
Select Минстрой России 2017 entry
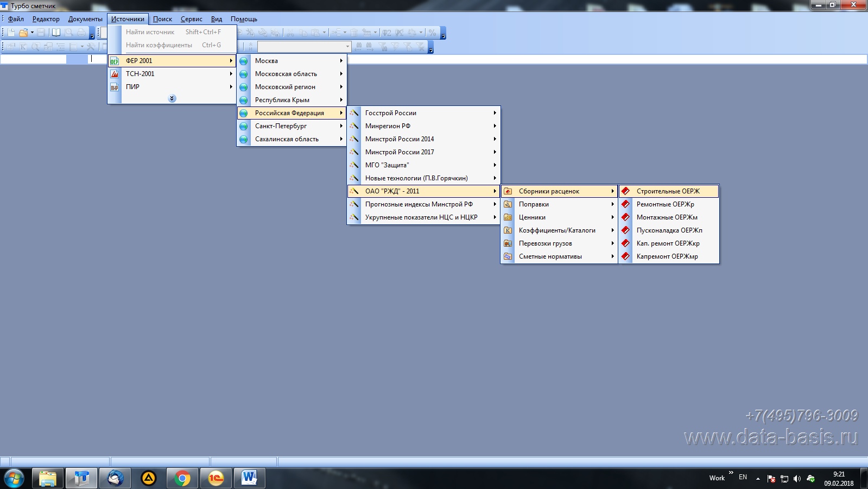[423, 152]
